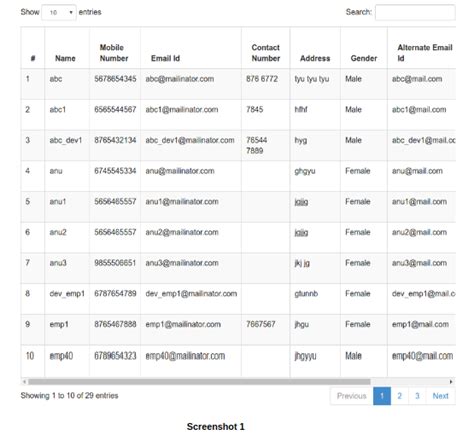
Task: Click mobile number 9855506651
Action: pos(115,263)
